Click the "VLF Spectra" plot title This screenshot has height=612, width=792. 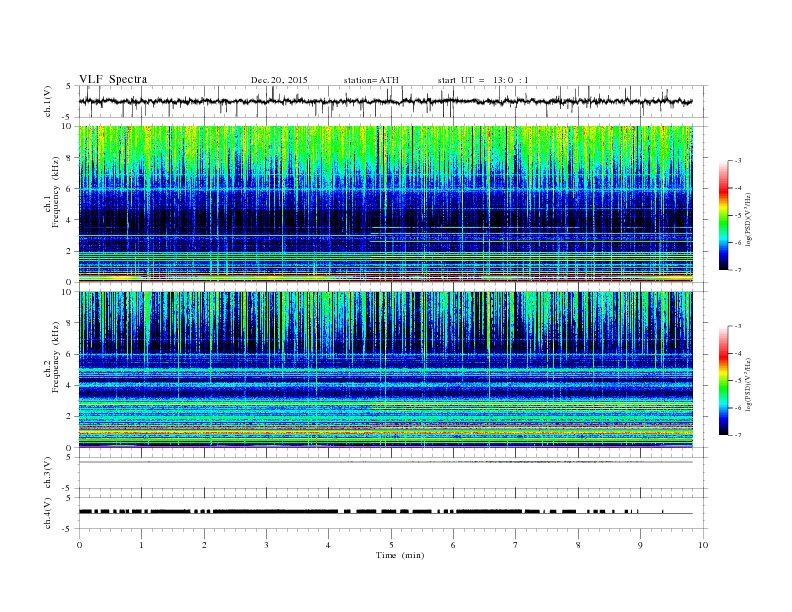(113, 79)
